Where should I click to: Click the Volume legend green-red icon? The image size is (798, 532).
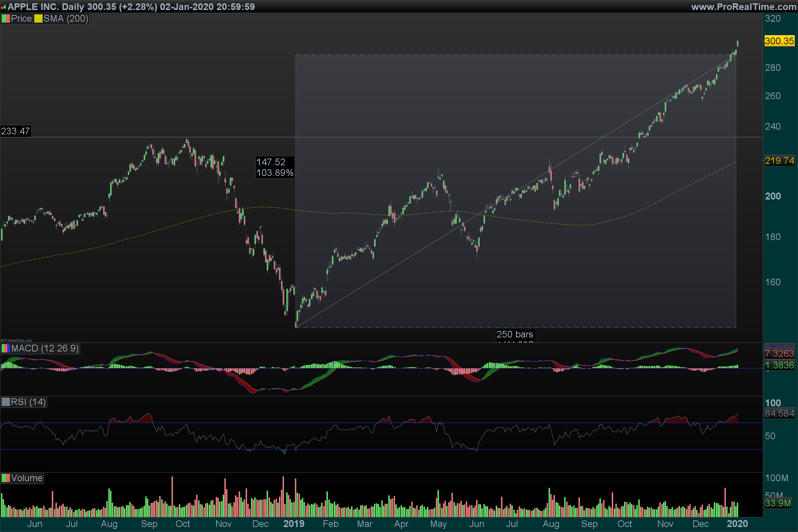click(6, 478)
